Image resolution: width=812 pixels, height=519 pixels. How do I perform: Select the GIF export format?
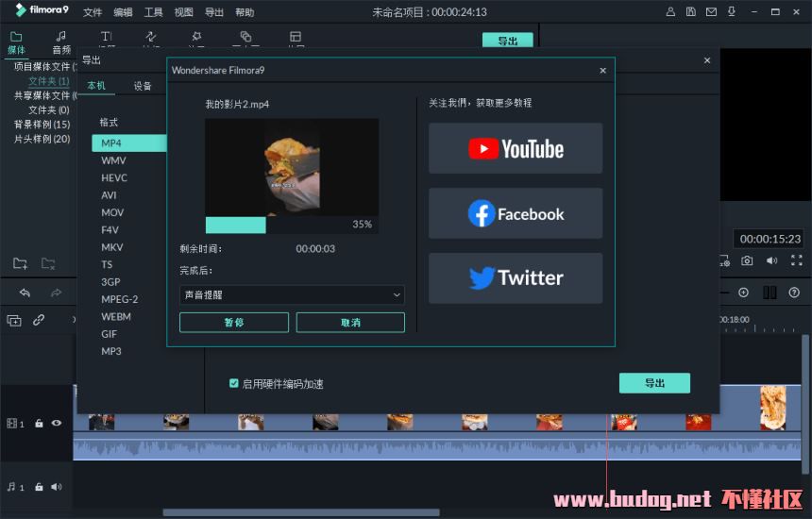[109, 334]
